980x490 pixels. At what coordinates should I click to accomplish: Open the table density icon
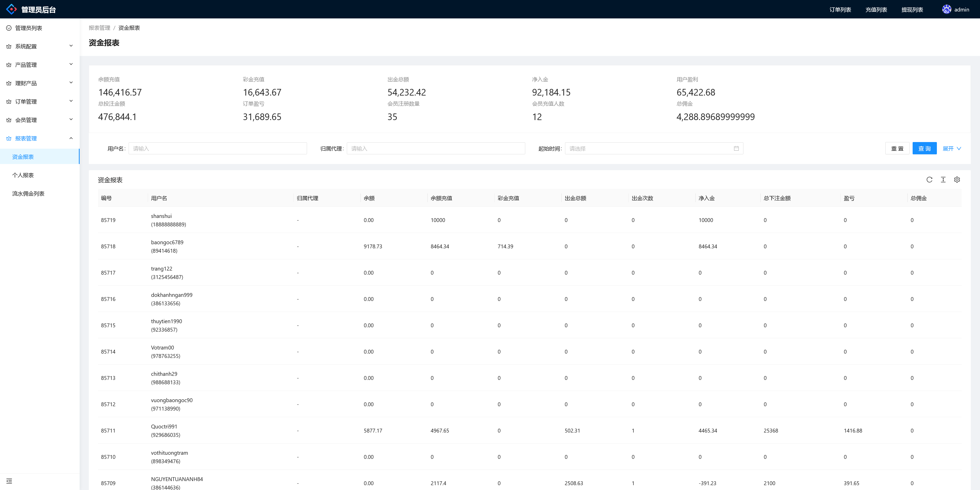click(943, 180)
